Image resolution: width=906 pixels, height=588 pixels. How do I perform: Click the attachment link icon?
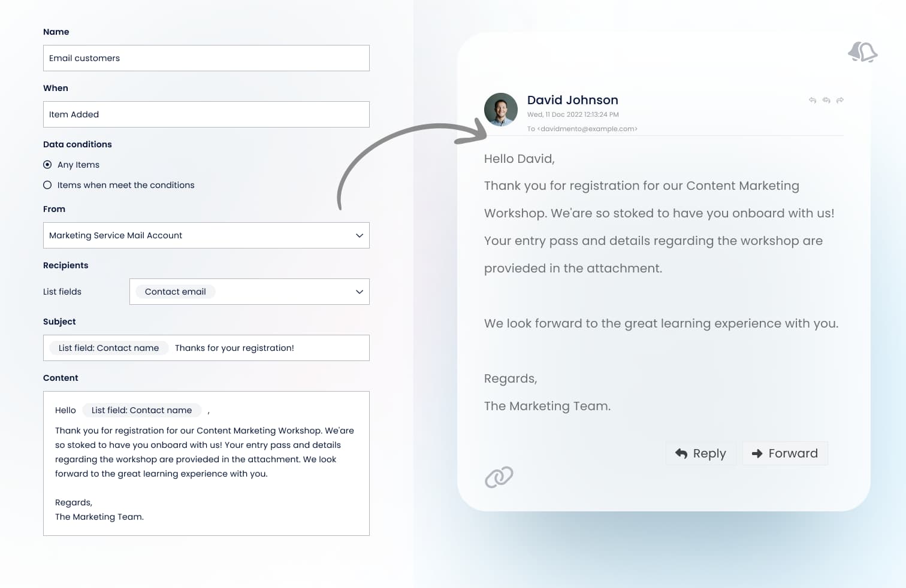(x=499, y=477)
